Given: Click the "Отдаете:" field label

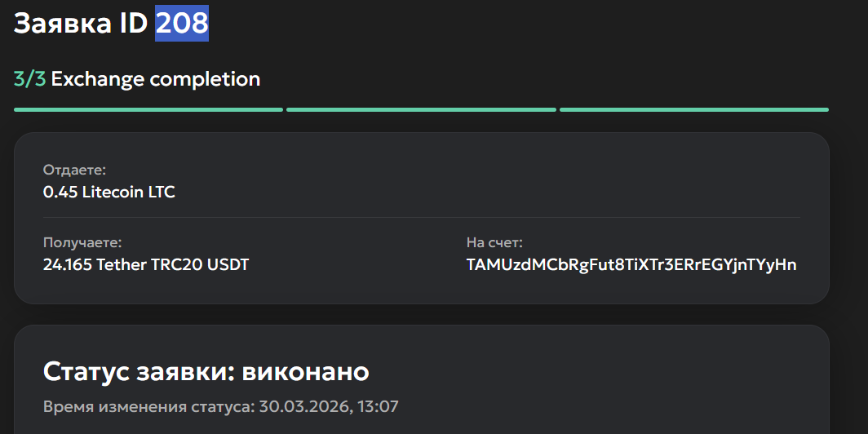Looking at the screenshot, I should (74, 170).
